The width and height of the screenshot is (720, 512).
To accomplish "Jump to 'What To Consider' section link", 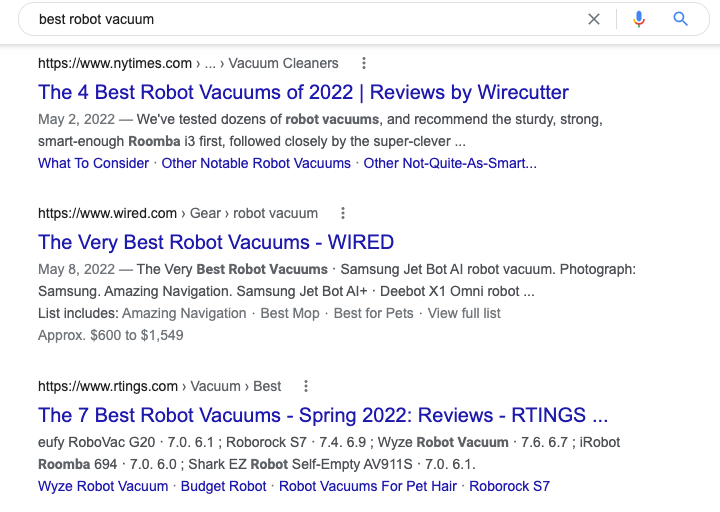I will point(93,163).
